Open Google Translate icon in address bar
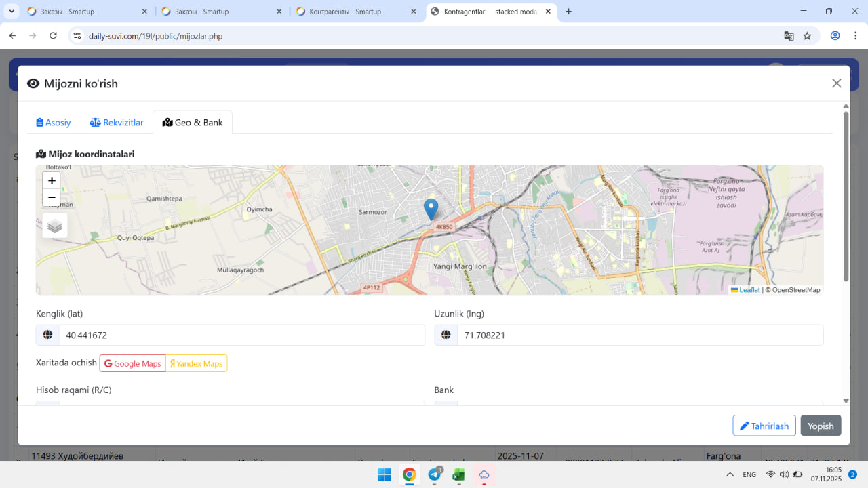 point(789,36)
